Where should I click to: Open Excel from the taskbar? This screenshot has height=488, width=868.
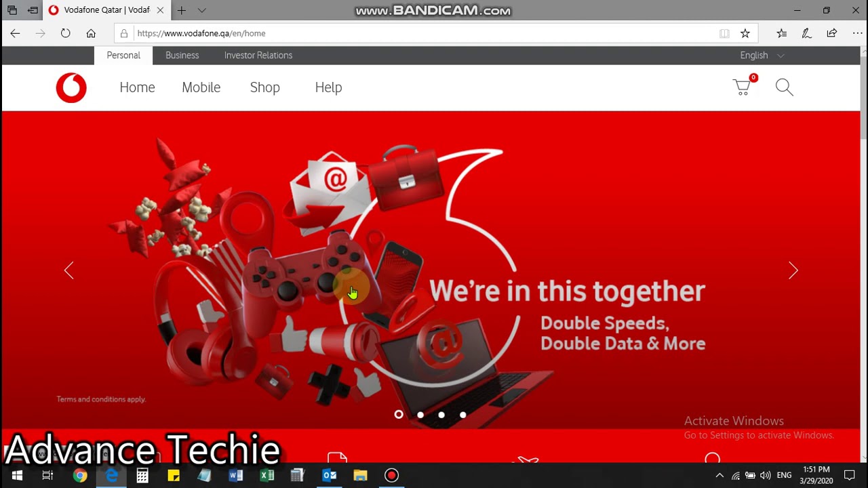pos(267,475)
